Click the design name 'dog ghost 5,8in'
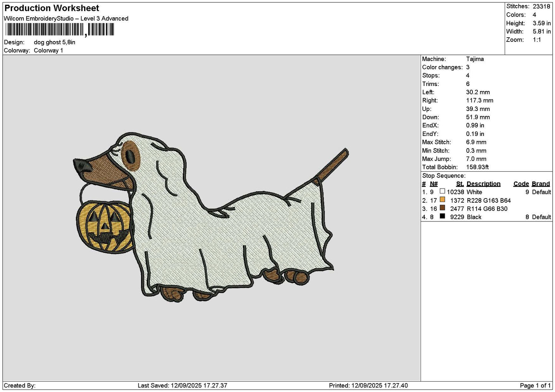This screenshot has width=555, height=392. click(x=55, y=42)
